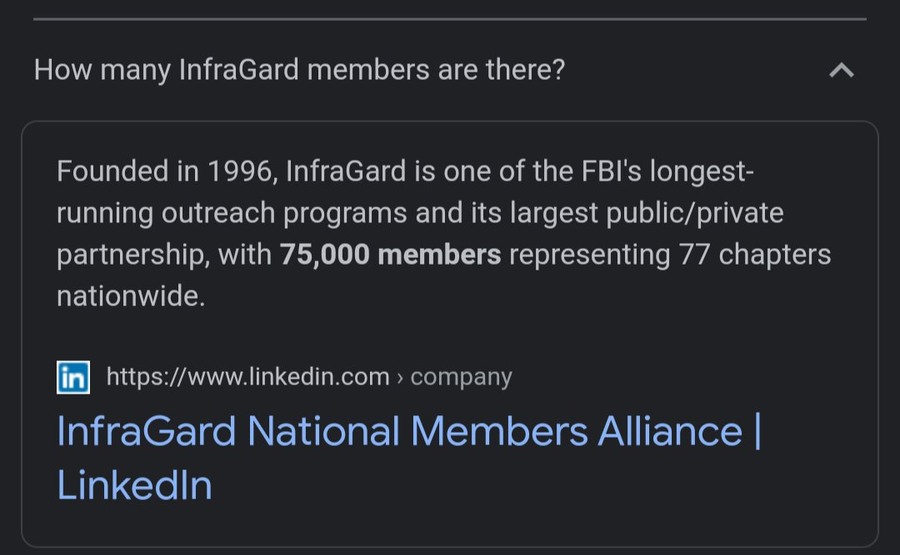Viewport: 900px width, 555px height.
Task: Click the breadcrumb separator arrow after linkedin.com
Action: pos(400,378)
